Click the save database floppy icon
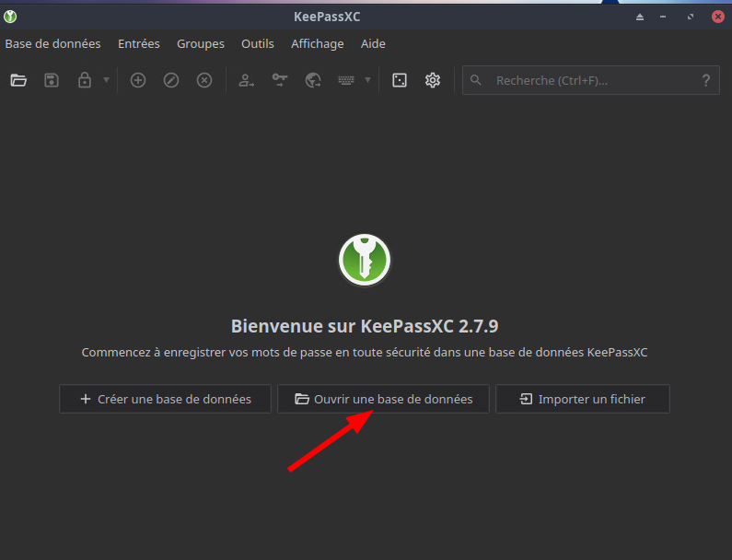732x560 pixels. tap(52, 80)
